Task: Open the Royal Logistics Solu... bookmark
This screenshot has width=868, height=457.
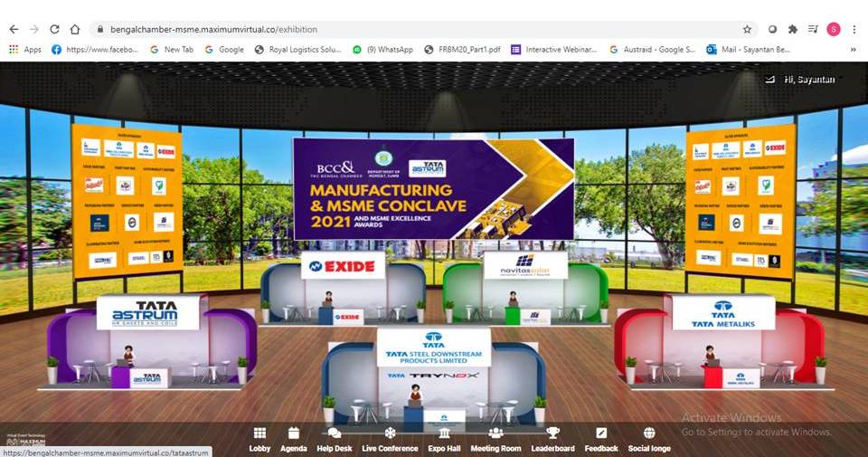Action: (x=297, y=49)
